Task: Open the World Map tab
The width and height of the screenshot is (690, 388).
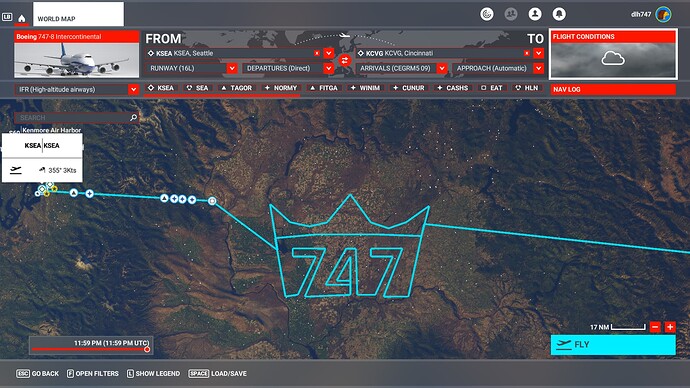Action: pos(78,14)
